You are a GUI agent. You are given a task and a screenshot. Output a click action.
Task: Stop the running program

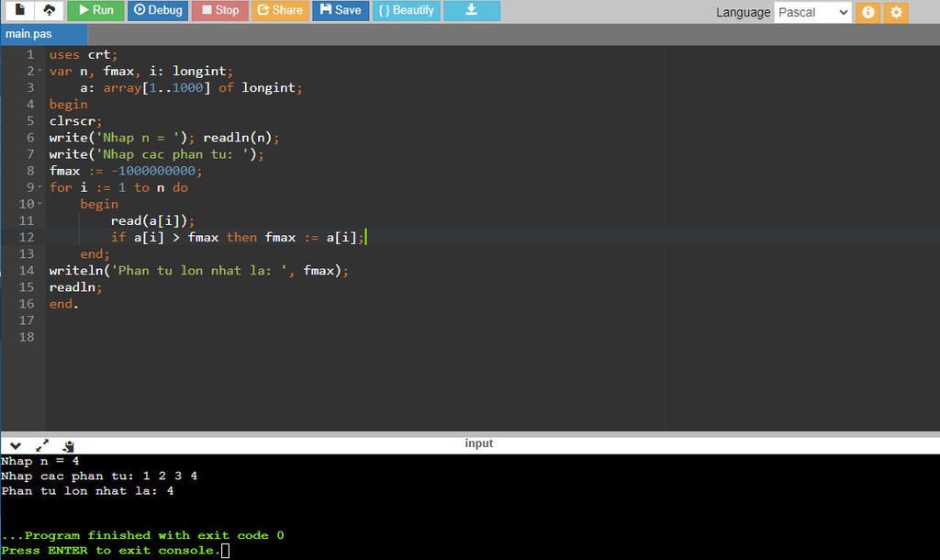220,10
